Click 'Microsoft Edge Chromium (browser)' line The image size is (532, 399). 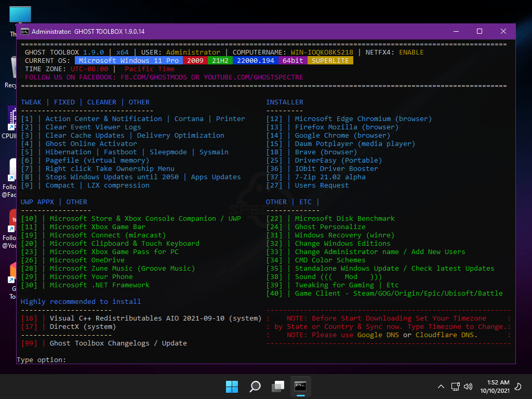pyautogui.click(x=363, y=119)
